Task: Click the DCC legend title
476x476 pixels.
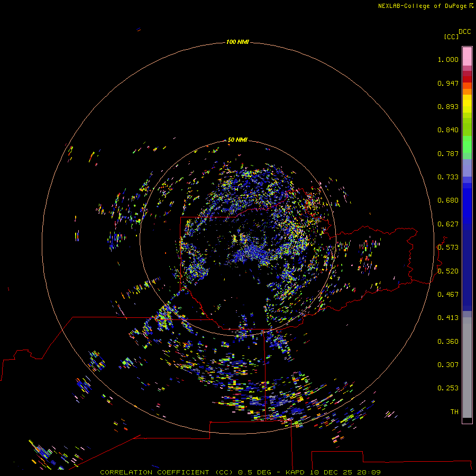Action: [465, 32]
